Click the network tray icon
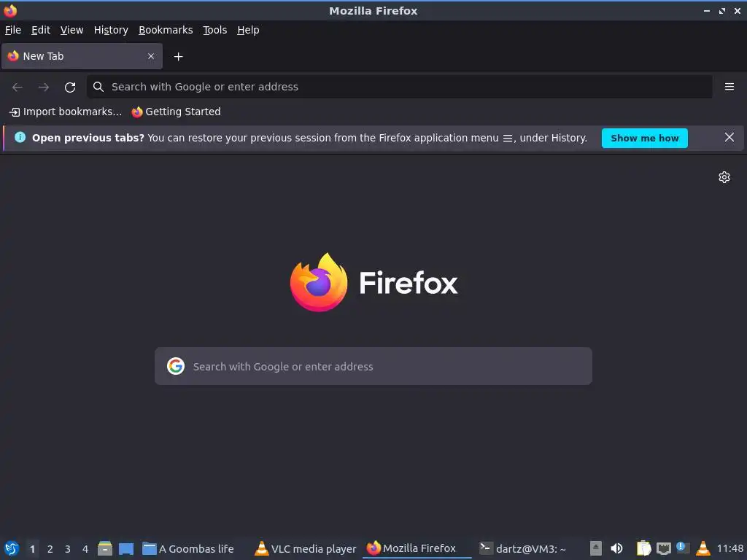The height and width of the screenshot is (560, 747). (663, 549)
